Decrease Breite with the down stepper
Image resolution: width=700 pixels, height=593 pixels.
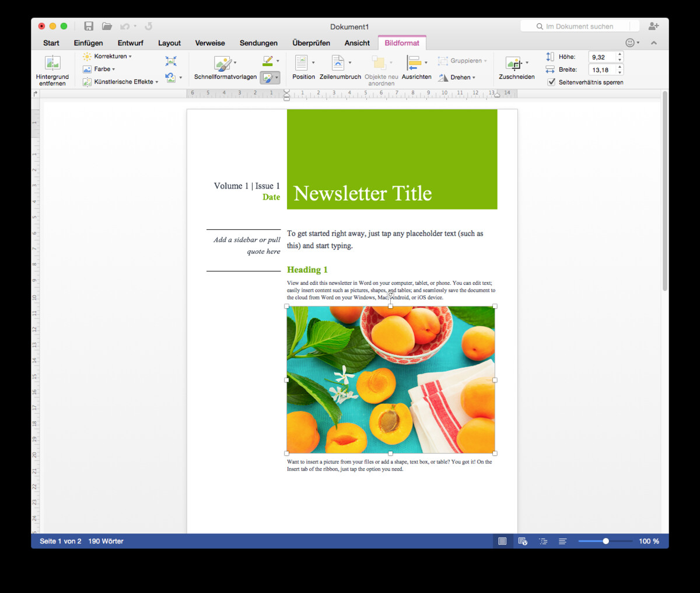click(x=619, y=73)
